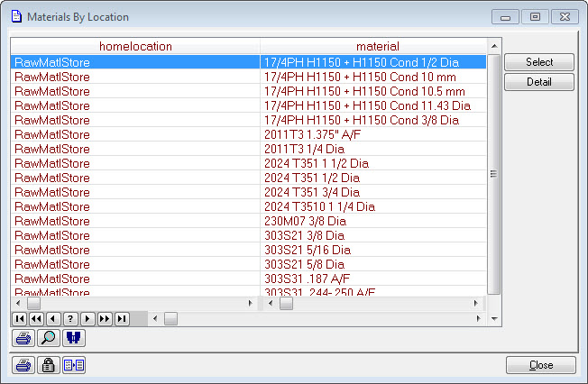Viewport: 588px width, 384px height.
Task: Click the padlock lock icon
Action: pos(49,365)
